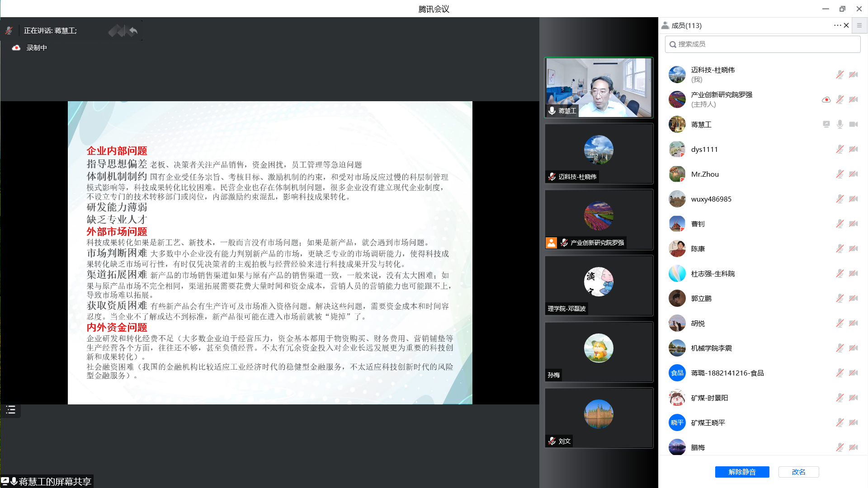The height and width of the screenshot is (488, 868).
Task: Click host badge icon on 产业创新研究院罗强 tile
Action: (551, 243)
